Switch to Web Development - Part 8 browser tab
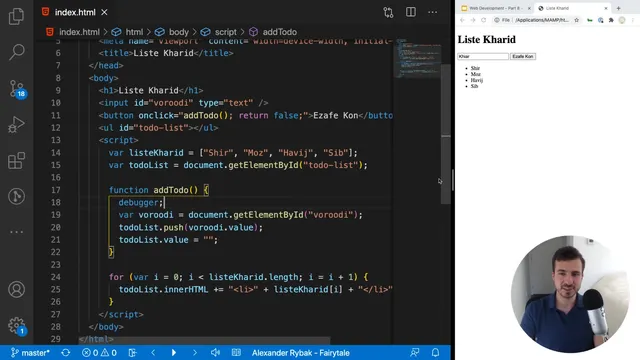640x360 pixels. [495, 8]
